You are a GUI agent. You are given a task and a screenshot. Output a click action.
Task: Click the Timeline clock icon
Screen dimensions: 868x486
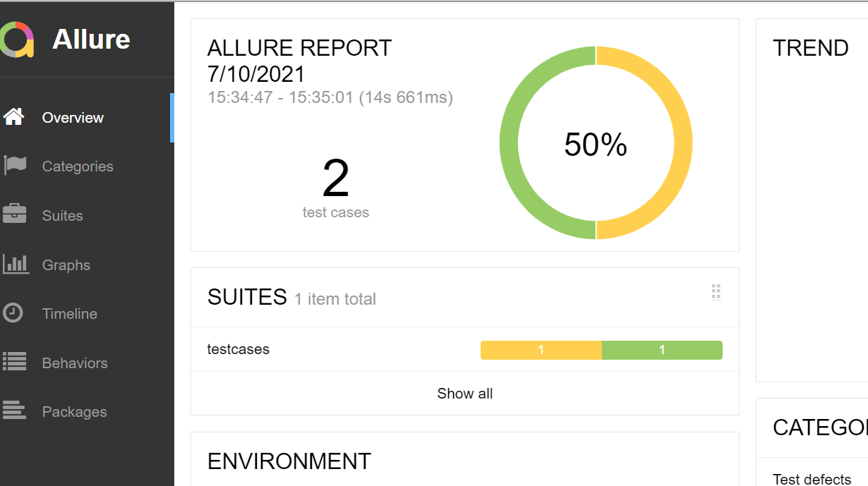[13, 313]
